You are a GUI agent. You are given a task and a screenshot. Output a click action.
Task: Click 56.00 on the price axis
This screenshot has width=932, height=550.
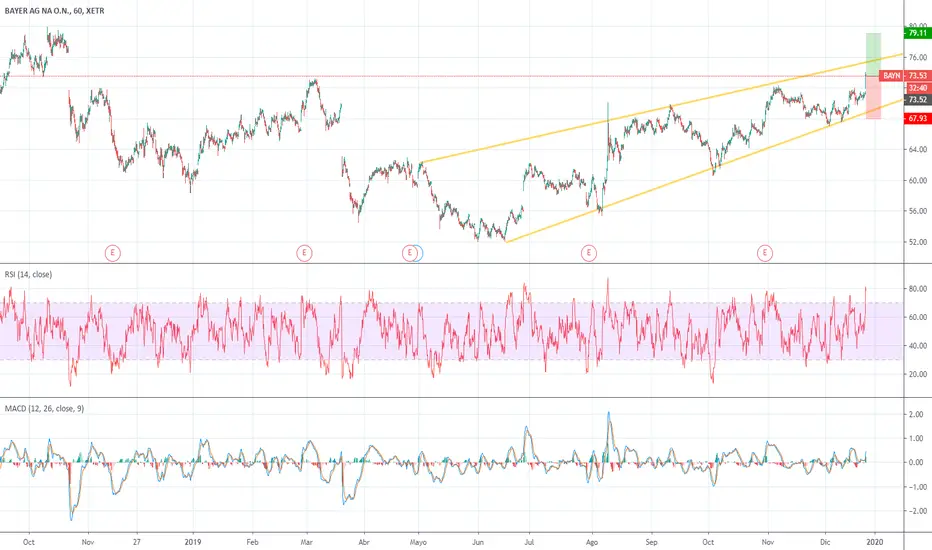coord(917,211)
